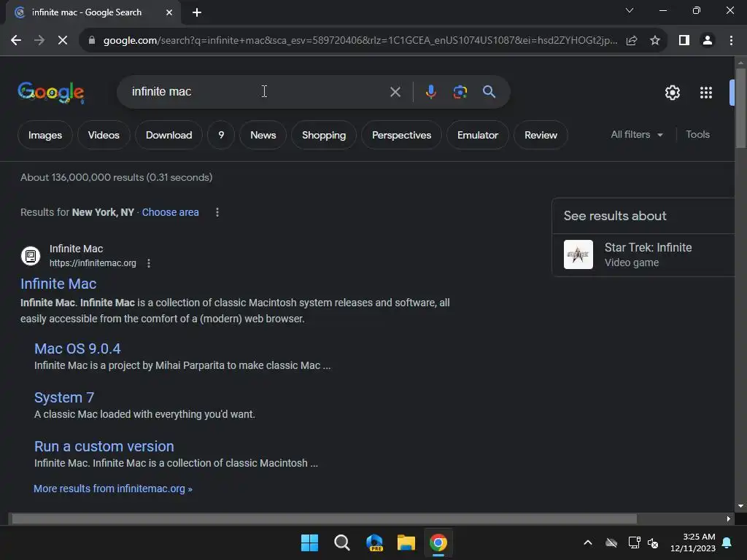Select the Emulator filter chip
The width and height of the screenshot is (747, 560).
pyautogui.click(x=478, y=135)
